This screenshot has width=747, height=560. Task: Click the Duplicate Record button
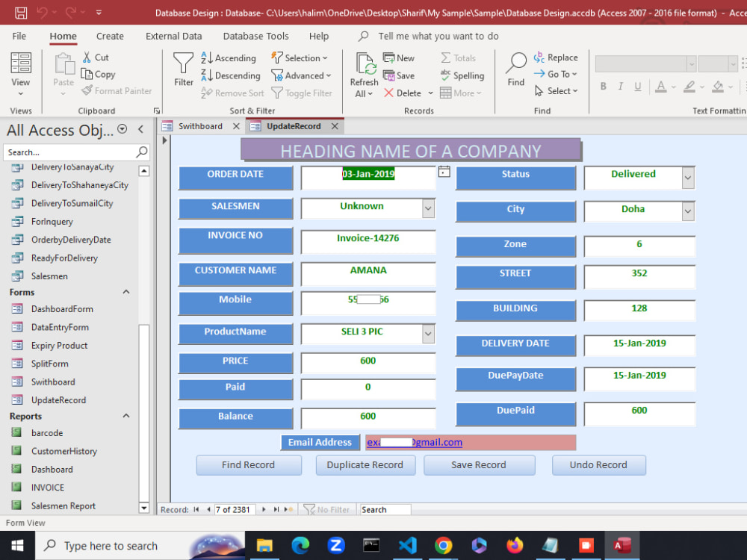[x=365, y=464]
